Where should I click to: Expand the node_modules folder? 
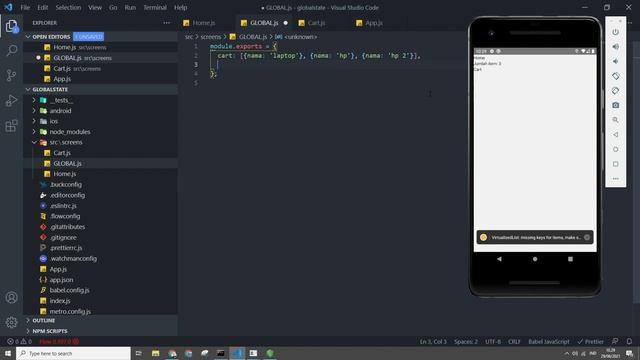(34, 132)
